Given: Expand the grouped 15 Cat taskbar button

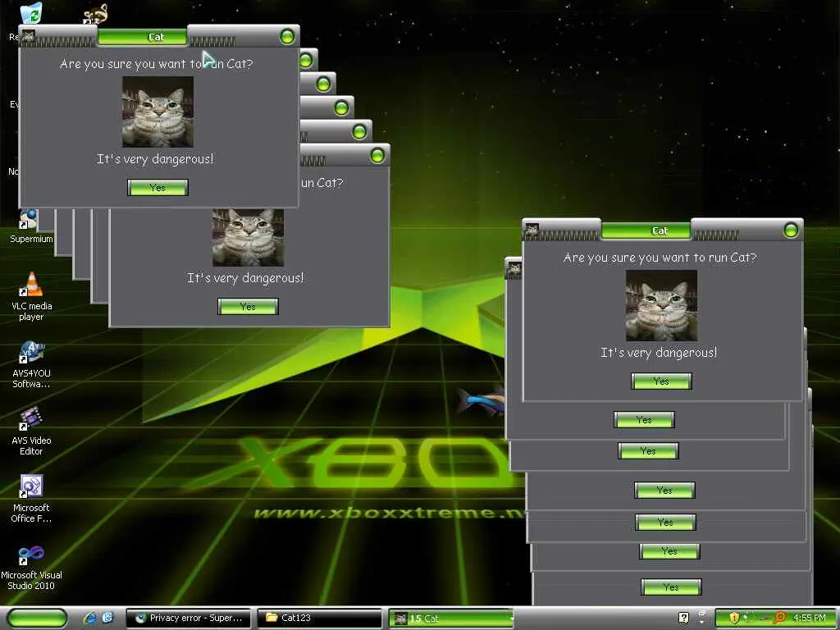Looking at the screenshot, I should point(451,619).
